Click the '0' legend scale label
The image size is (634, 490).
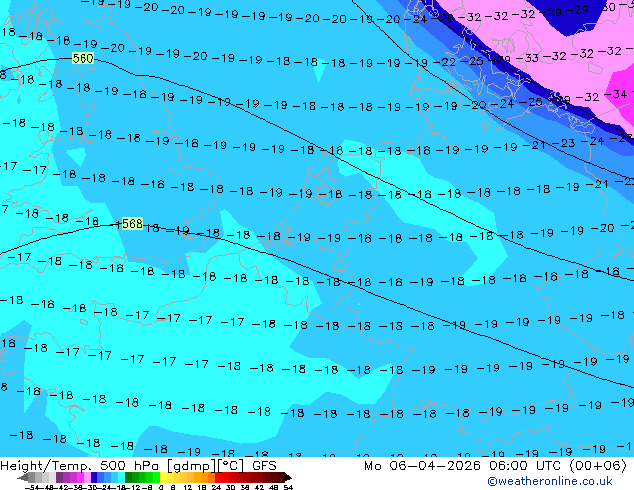click(161, 487)
